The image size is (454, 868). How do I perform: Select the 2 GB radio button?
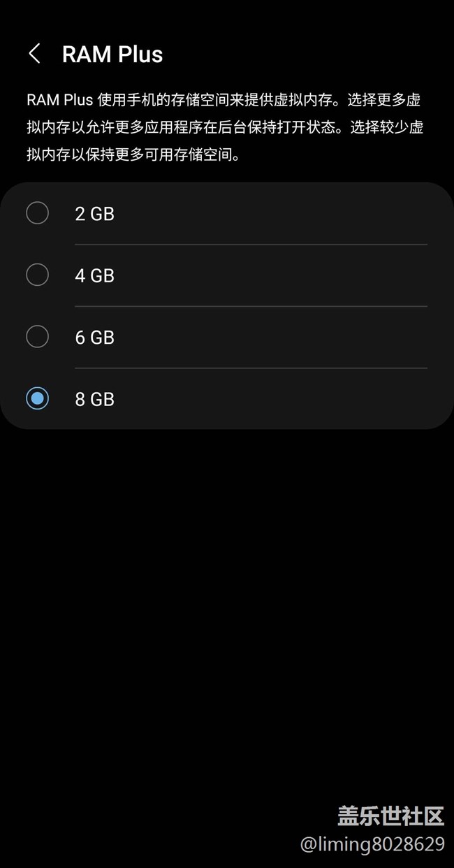click(x=37, y=213)
